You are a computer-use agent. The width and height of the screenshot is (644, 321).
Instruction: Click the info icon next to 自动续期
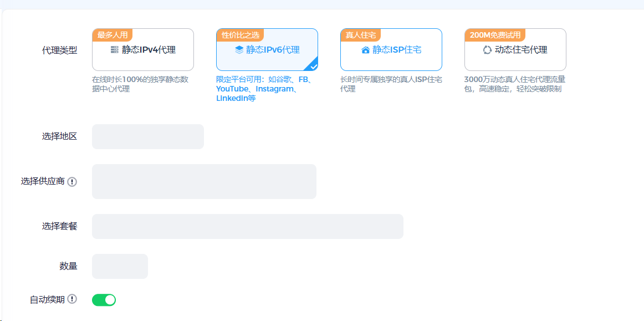point(72,299)
